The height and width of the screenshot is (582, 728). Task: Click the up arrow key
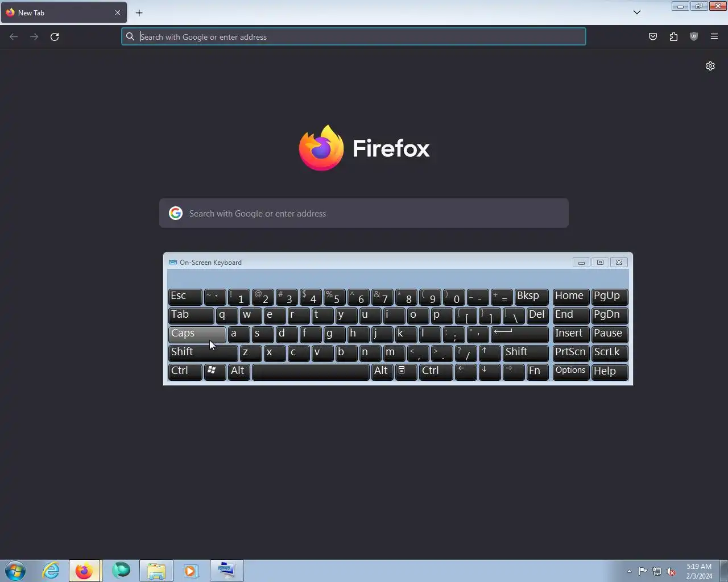coord(490,352)
